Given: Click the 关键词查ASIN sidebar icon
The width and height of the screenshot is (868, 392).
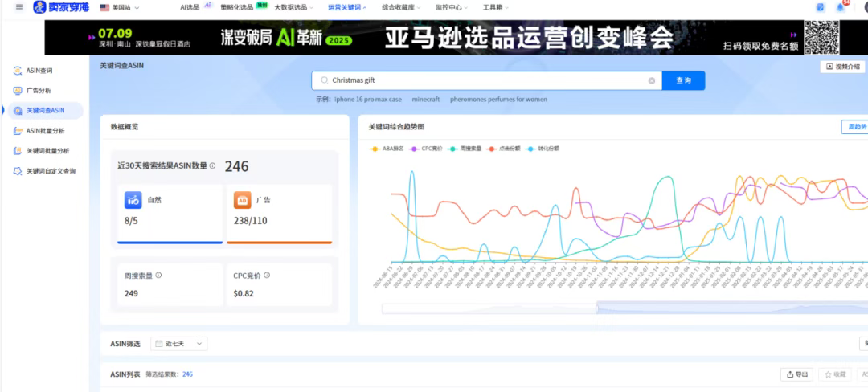Looking at the screenshot, I should [x=18, y=111].
